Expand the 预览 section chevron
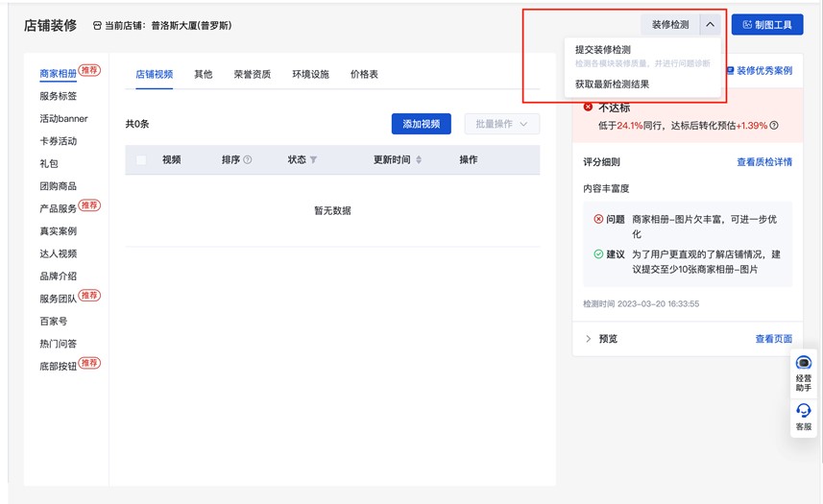The image size is (823, 504). pyautogui.click(x=589, y=339)
